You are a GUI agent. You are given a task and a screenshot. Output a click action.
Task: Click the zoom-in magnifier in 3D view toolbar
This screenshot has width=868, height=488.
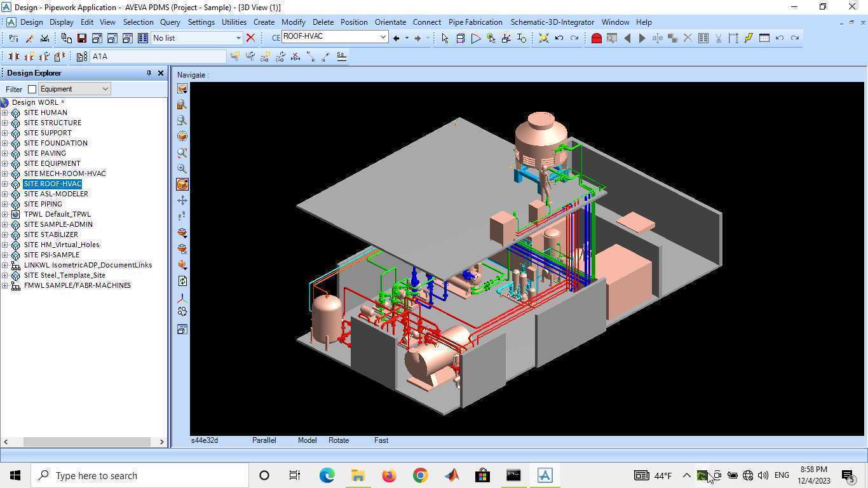(182, 168)
